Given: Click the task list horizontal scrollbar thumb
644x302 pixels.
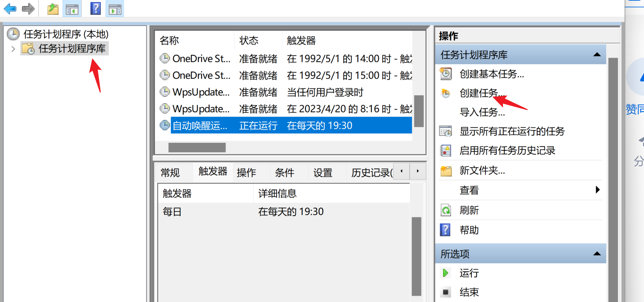Looking at the screenshot, I should (x=197, y=147).
